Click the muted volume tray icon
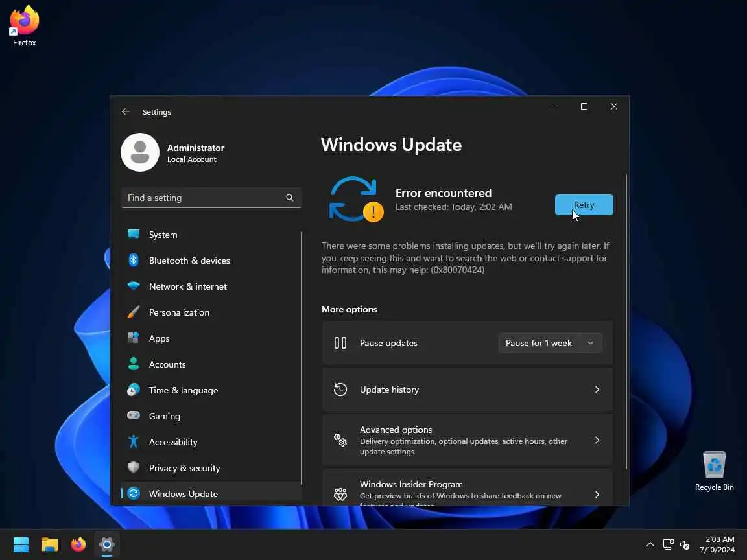Screen dimensions: 747x560 (x=685, y=544)
